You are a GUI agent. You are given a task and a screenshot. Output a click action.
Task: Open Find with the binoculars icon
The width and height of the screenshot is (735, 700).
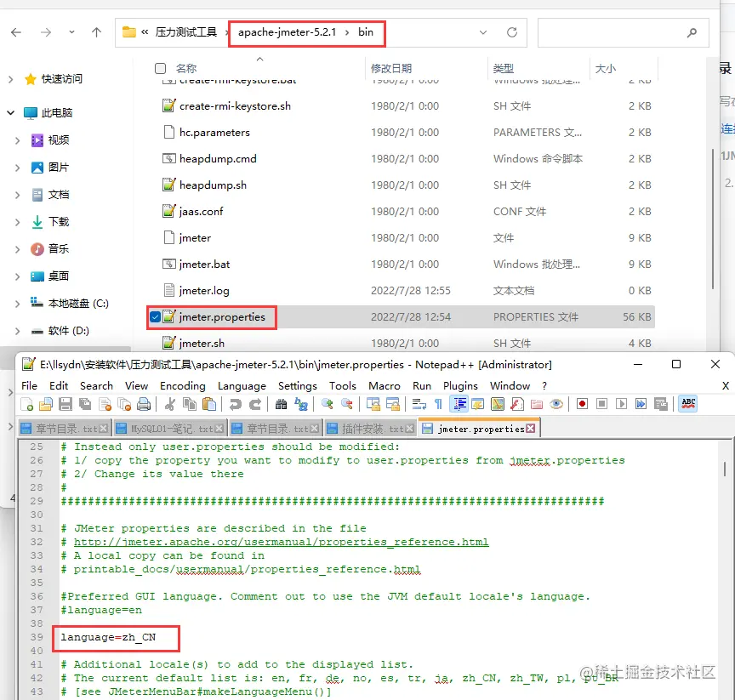point(281,404)
